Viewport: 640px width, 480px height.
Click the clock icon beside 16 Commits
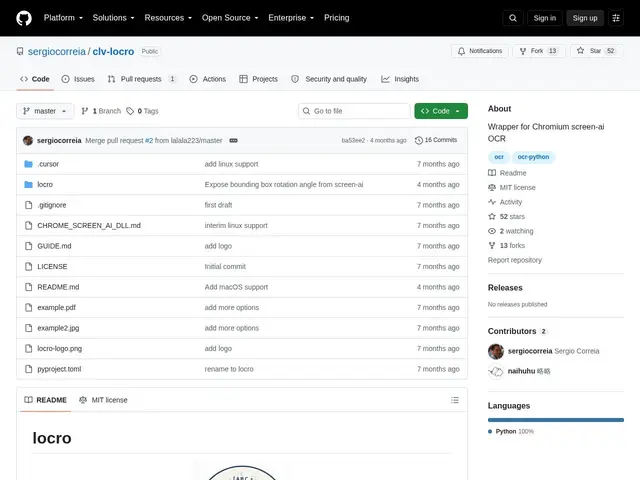pos(418,140)
